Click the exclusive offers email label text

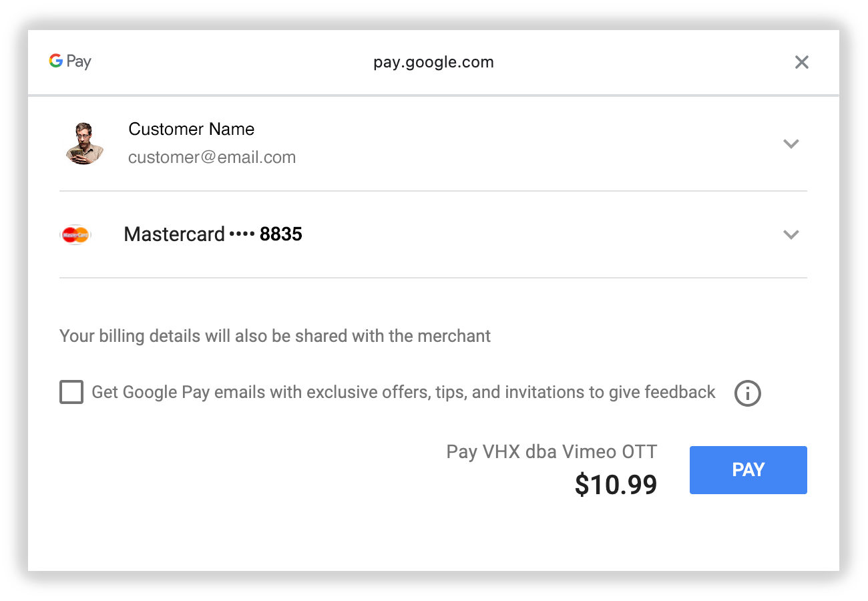tap(403, 392)
